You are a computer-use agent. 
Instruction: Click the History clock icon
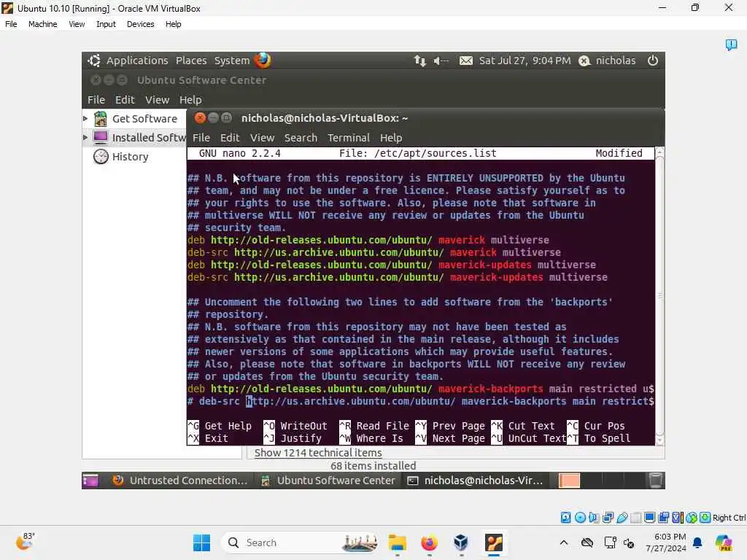(x=101, y=157)
